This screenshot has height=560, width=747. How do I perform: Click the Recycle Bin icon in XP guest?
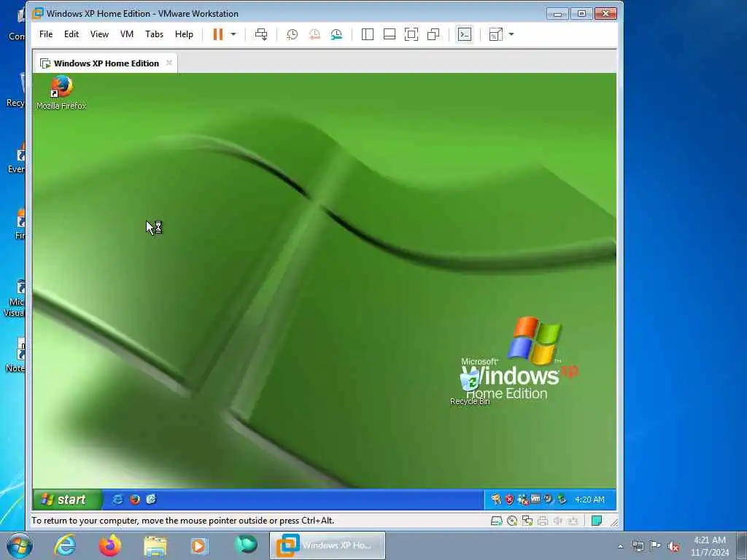click(470, 388)
